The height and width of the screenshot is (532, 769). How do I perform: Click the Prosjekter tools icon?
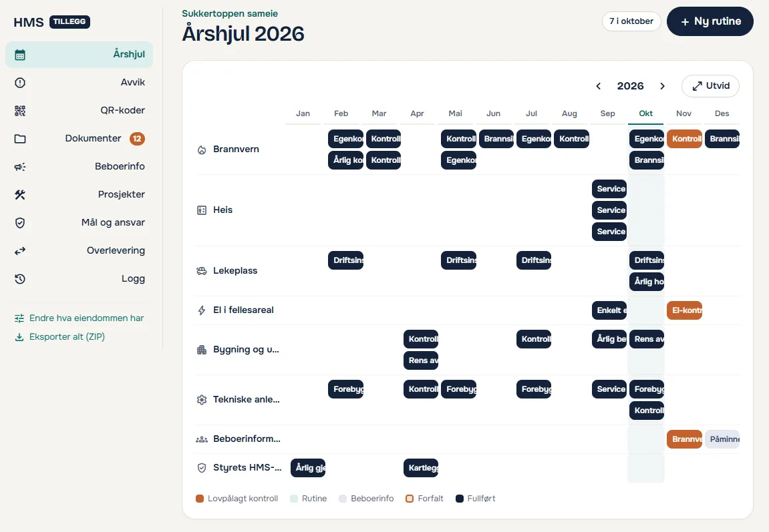[x=20, y=194]
